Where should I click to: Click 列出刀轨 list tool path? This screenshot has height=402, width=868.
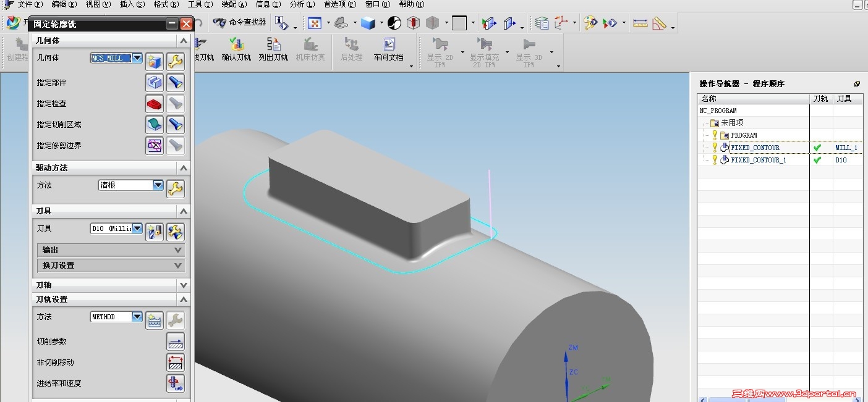(273, 49)
